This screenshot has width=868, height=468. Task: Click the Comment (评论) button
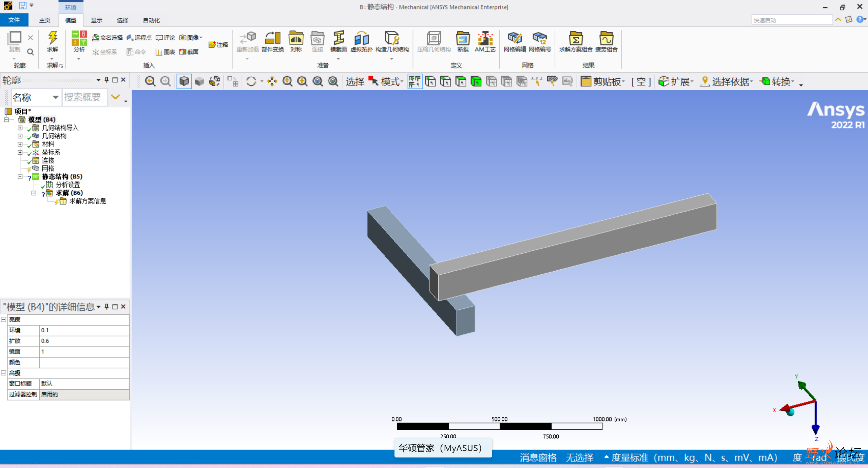point(165,38)
